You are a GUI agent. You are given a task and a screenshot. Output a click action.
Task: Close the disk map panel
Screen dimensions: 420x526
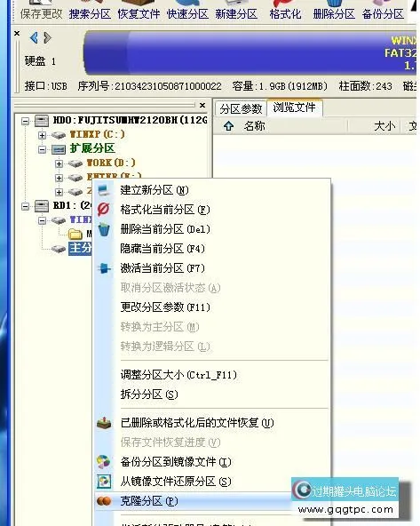click(x=17, y=33)
